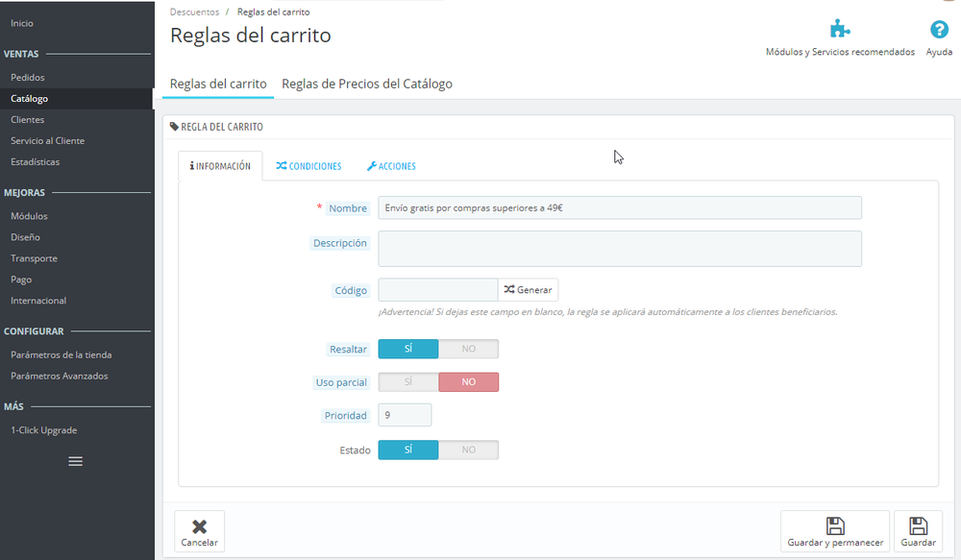The image size is (961, 560).
Task: Open Reglas de Precios del Catálogo tab
Action: [367, 84]
